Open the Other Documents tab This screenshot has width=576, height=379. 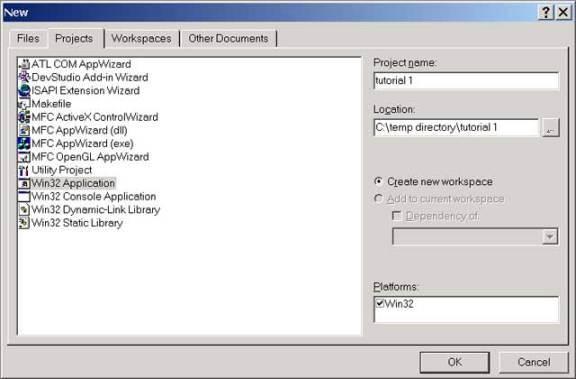click(x=228, y=39)
